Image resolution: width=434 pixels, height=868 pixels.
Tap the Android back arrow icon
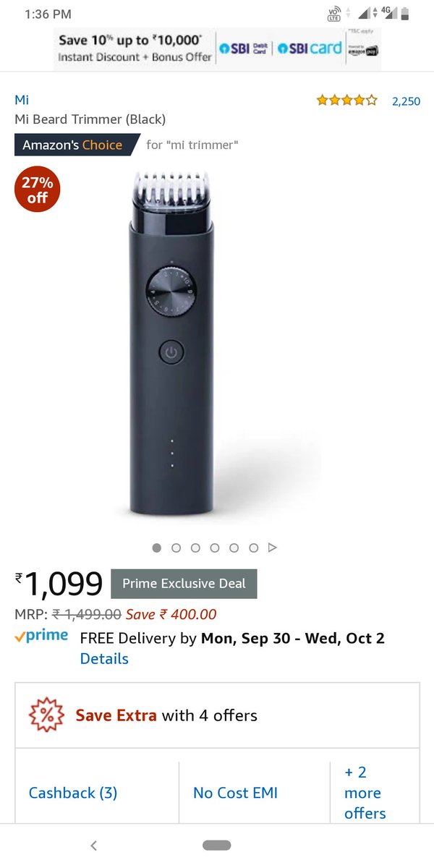coord(93,845)
